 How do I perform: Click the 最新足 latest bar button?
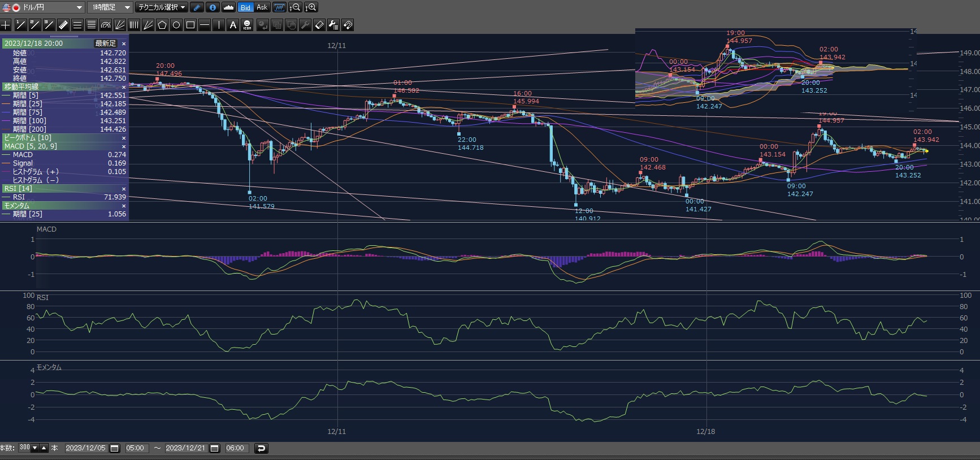click(106, 44)
